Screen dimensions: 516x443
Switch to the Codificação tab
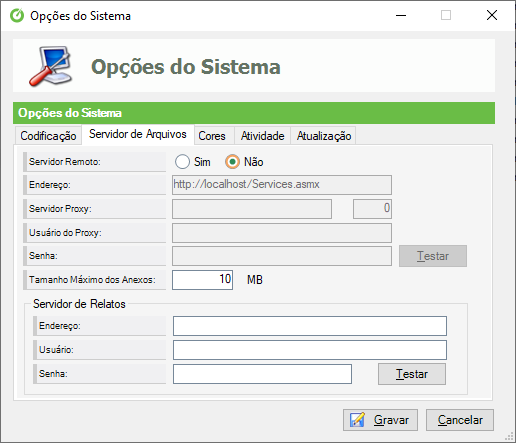[x=48, y=136]
